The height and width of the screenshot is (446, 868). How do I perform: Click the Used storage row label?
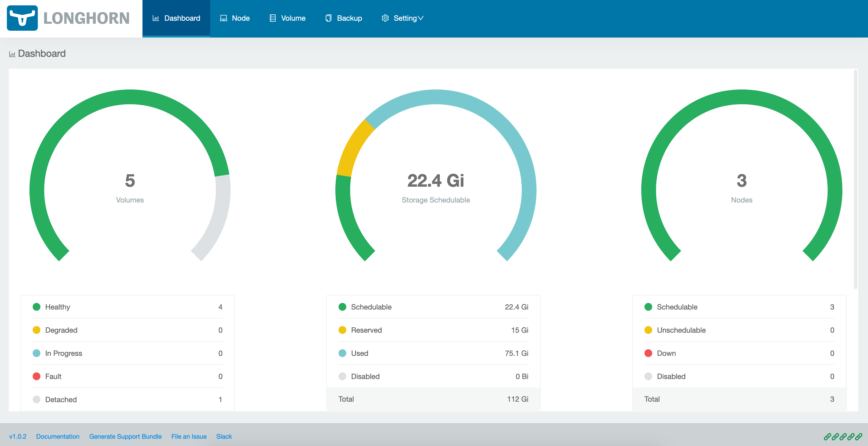coord(359,353)
